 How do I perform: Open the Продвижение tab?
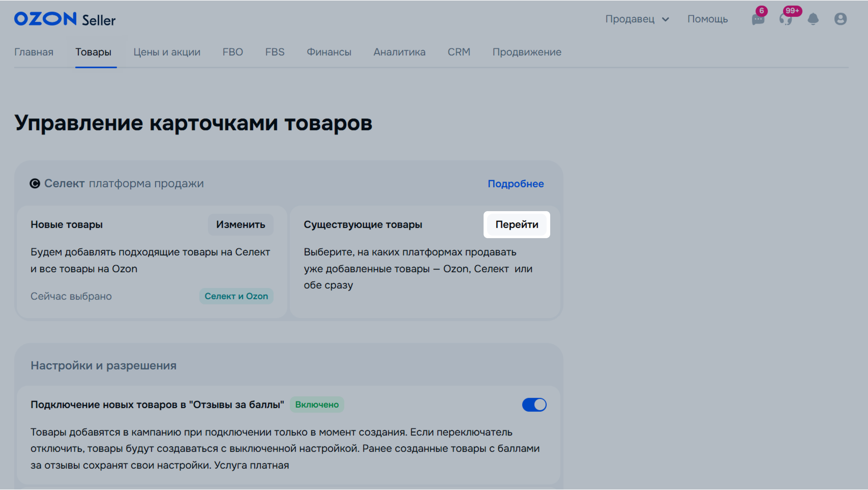[527, 52]
